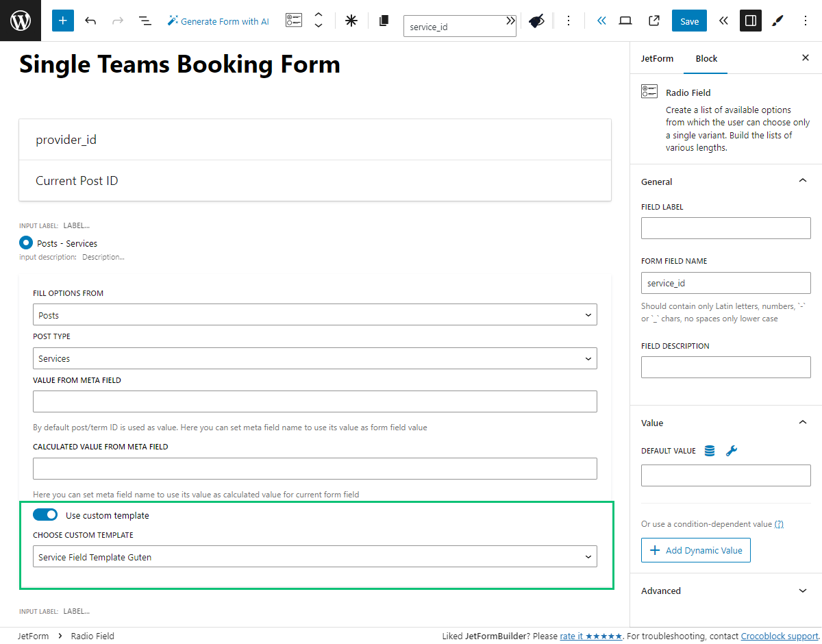Open preview in new tab icon
Screen dimensions: 822x644
(653, 21)
